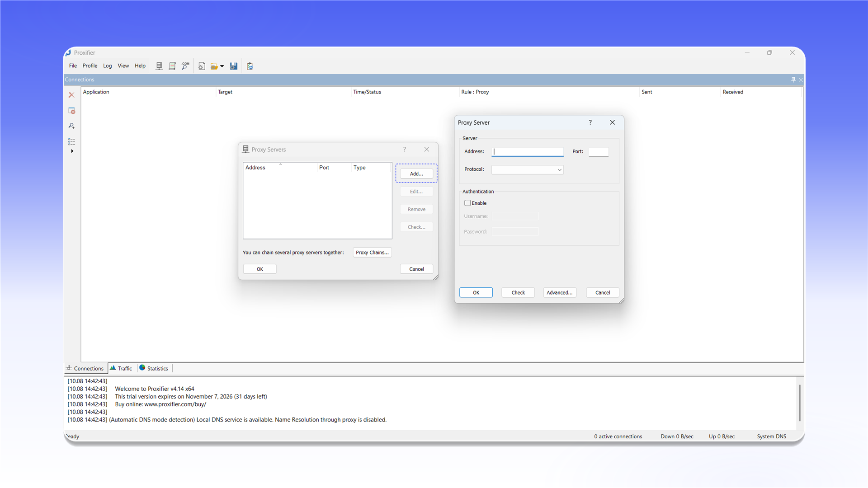Screen dimensions: 868x488
Task: Click the log pane vertical scrollbar
Action: (x=800, y=403)
